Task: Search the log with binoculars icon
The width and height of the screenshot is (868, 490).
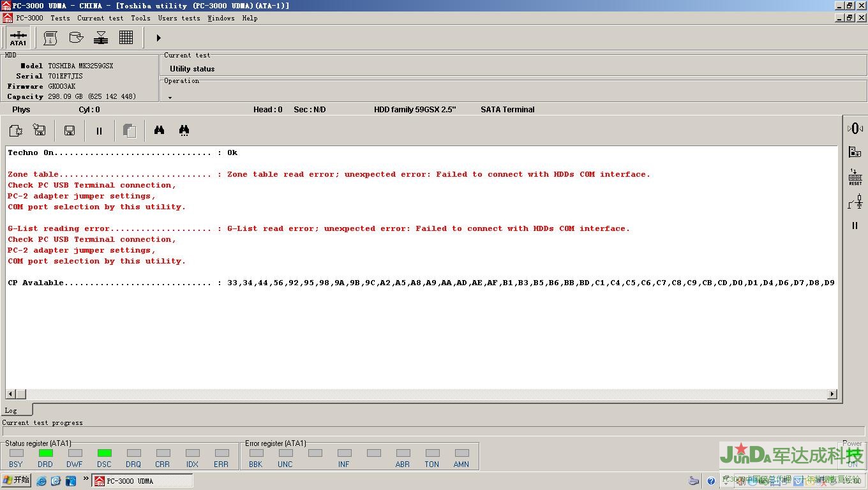Action: tap(159, 130)
